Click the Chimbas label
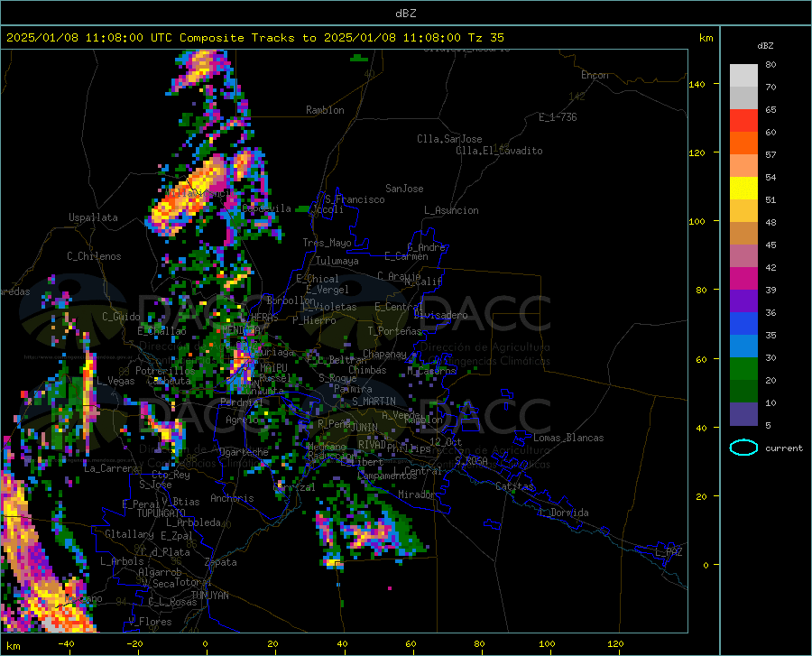Viewport: 812px width, 656px height. tap(367, 370)
